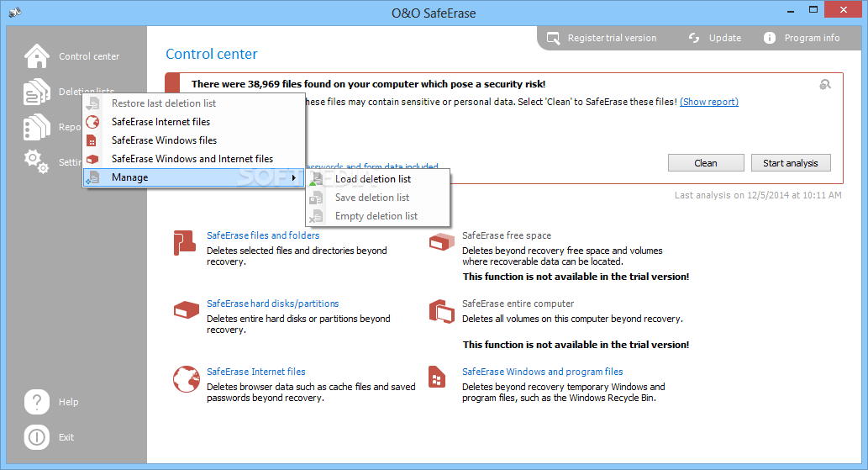This screenshot has height=470, width=868.
Task: Click the Settings gears icon
Action: coord(36,161)
